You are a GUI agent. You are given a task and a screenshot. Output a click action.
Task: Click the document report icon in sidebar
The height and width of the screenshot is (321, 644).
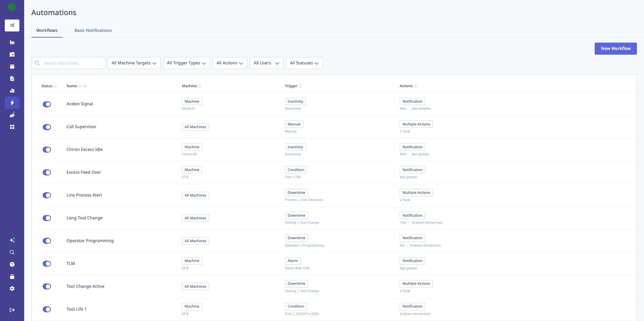coord(12,78)
